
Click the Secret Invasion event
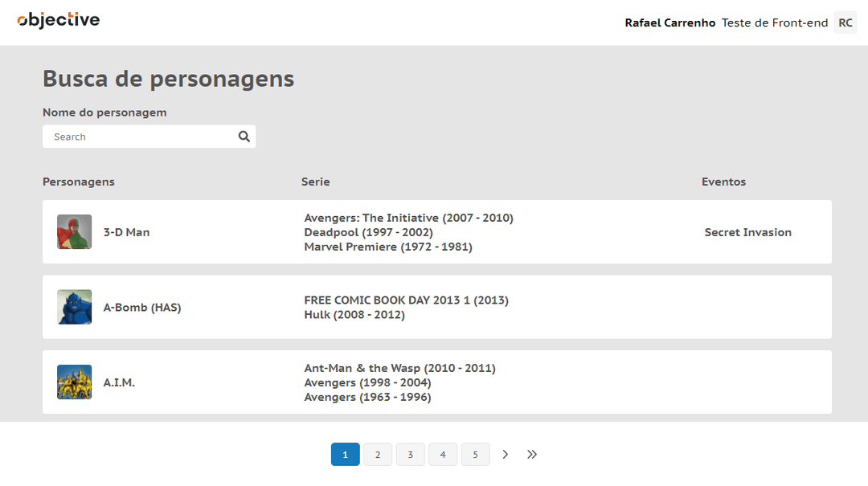[748, 232]
